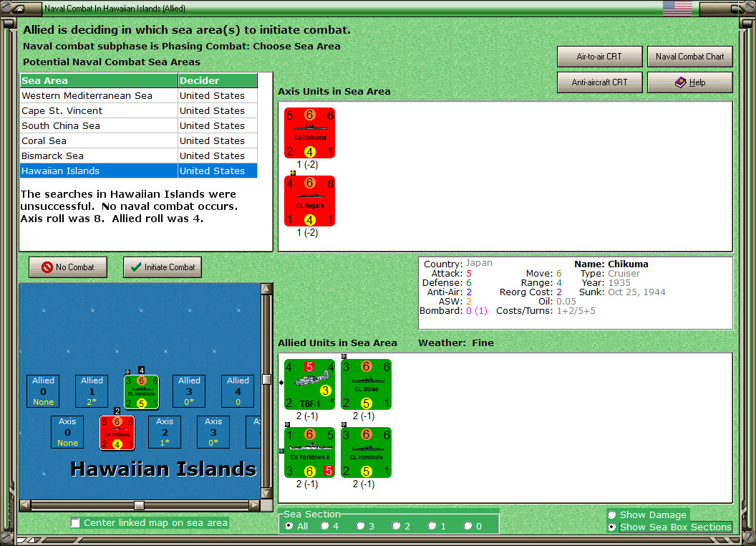Select the All sea section radio
This screenshot has width=756, height=546.
coord(289,526)
